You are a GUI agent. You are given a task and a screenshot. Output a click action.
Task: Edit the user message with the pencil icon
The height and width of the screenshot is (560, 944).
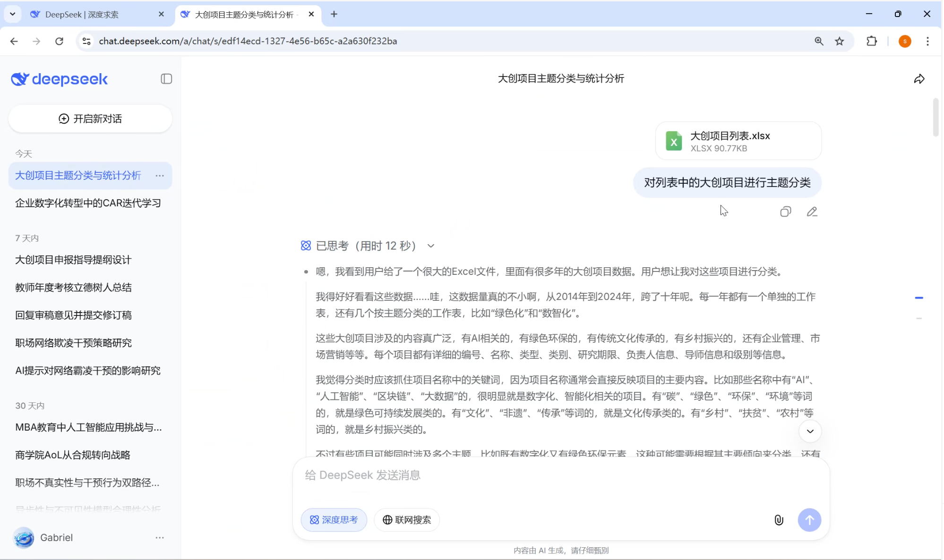coord(812,212)
